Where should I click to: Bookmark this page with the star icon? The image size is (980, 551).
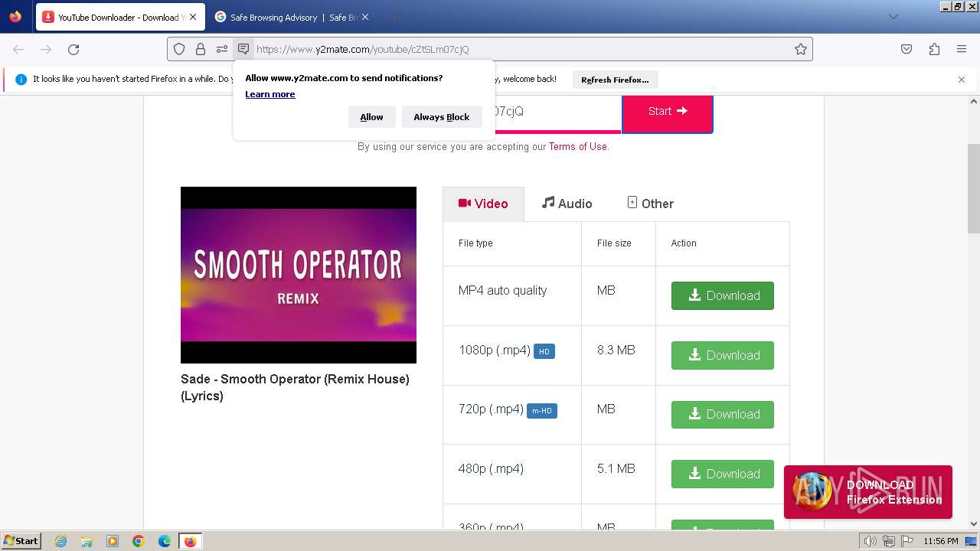pyautogui.click(x=801, y=49)
